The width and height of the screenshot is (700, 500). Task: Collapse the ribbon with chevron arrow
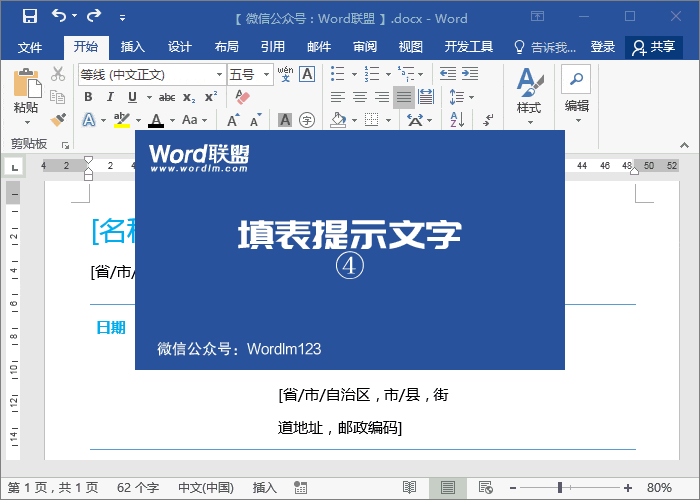click(x=684, y=146)
